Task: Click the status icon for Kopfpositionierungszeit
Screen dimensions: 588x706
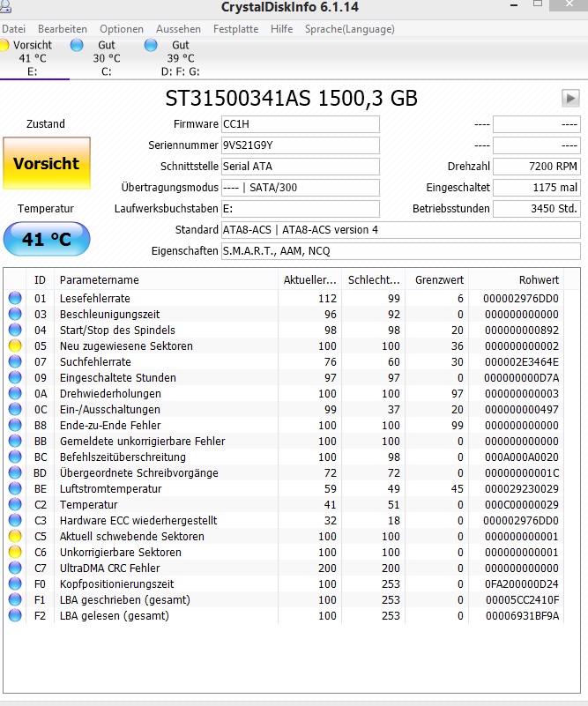Action: [x=15, y=584]
